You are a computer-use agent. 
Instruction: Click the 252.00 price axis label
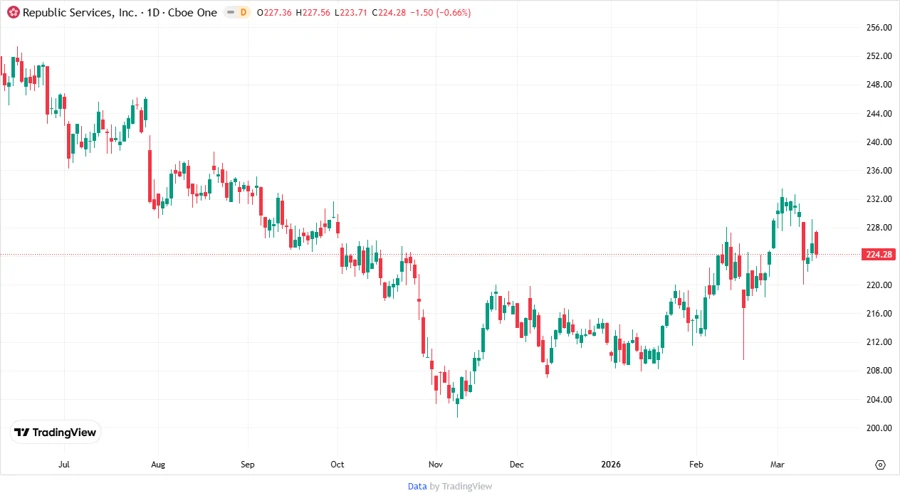(879, 56)
